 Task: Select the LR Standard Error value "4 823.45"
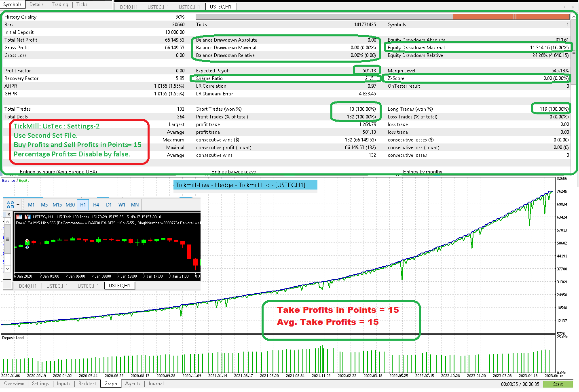click(368, 94)
